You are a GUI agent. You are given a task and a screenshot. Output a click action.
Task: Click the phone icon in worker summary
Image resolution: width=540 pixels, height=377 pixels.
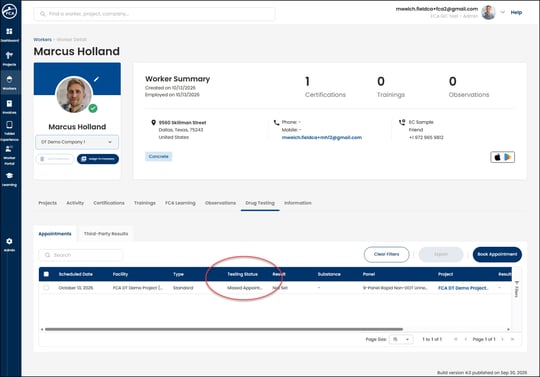(x=276, y=122)
